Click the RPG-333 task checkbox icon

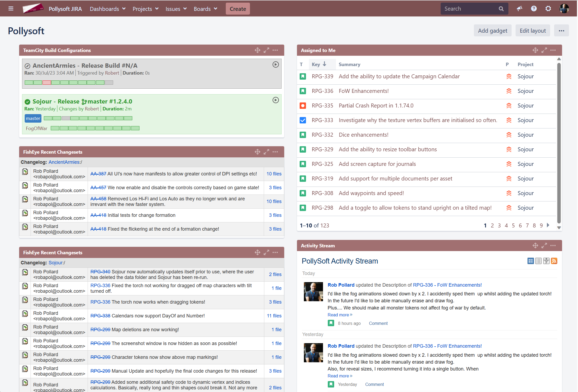pos(303,120)
